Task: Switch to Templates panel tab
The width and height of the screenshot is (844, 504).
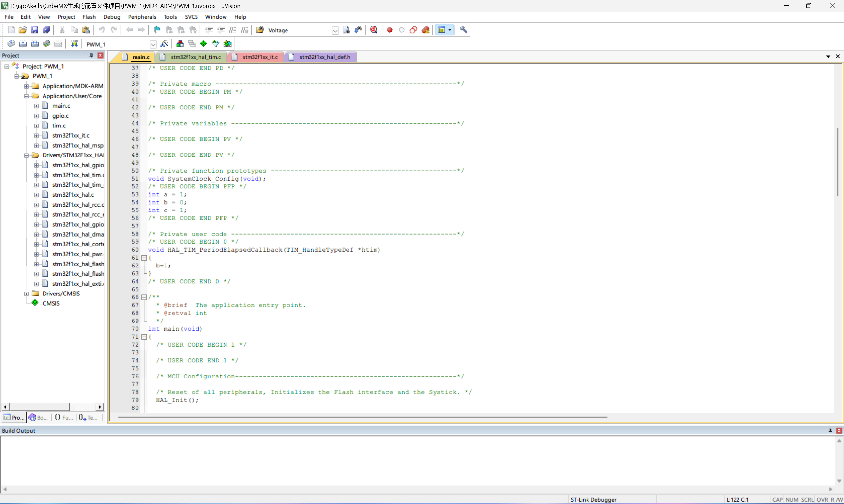Action: (x=88, y=417)
